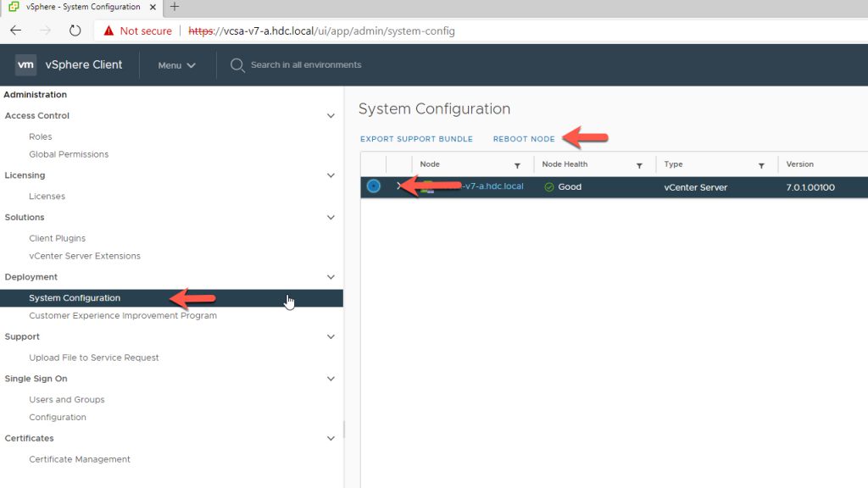Open a new browser tab
Screen dimensions: 868x488
175,7
